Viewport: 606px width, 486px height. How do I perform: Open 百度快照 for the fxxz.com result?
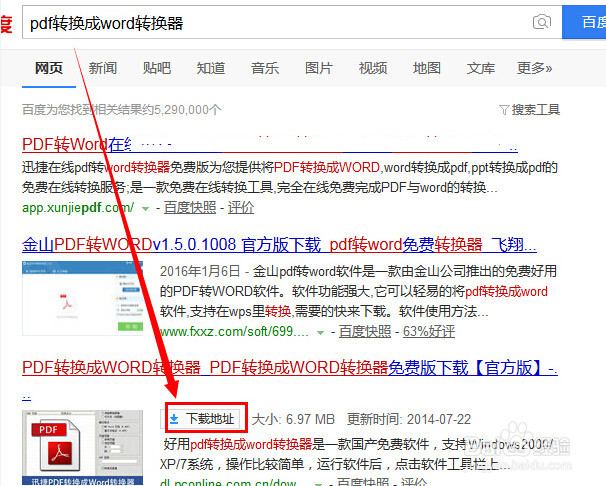[x=365, y=331]
